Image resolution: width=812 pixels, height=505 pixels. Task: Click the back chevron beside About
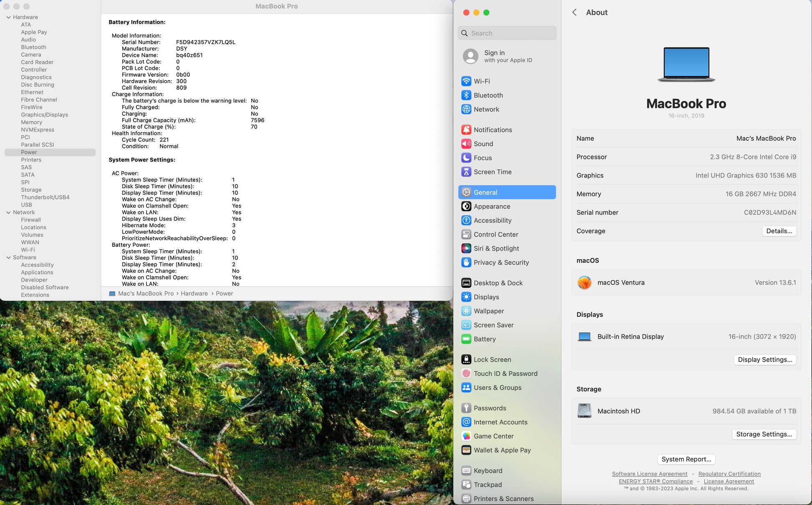tap(575, 13)
